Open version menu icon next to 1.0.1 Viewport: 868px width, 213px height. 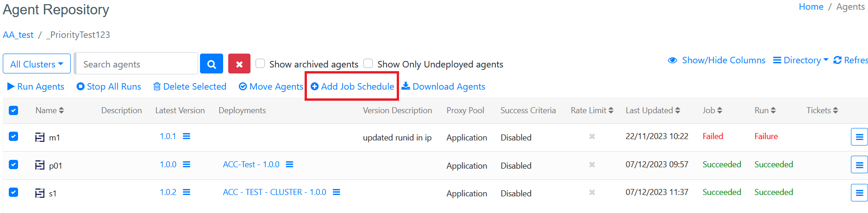tap(187, 136)
